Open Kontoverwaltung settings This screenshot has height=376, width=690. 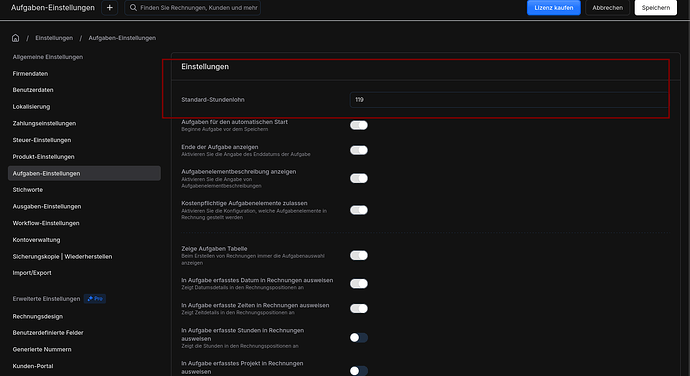pyautogui.click(x=36, y=240)
